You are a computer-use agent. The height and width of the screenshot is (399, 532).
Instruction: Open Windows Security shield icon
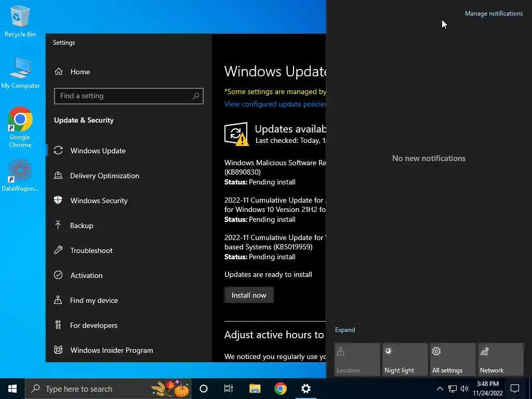click(58, 200)
